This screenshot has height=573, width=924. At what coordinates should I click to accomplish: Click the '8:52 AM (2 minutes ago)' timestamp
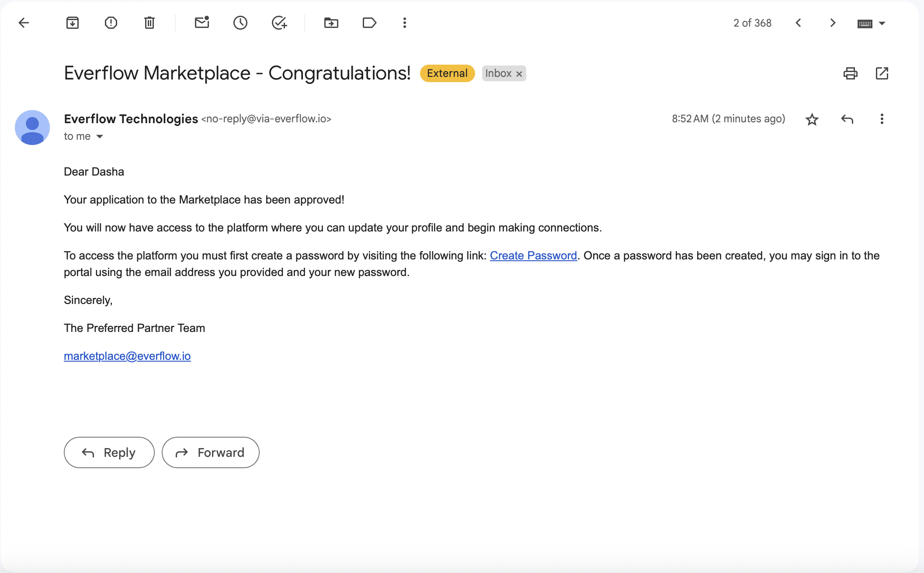tap(729, 119)
